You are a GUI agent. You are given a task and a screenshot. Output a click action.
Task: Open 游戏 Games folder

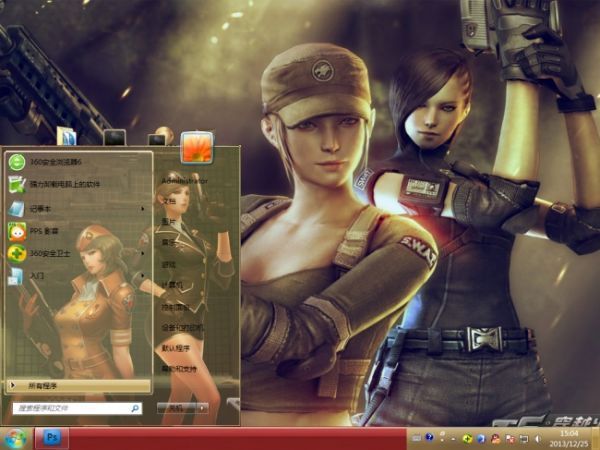[x=169, y=264]
